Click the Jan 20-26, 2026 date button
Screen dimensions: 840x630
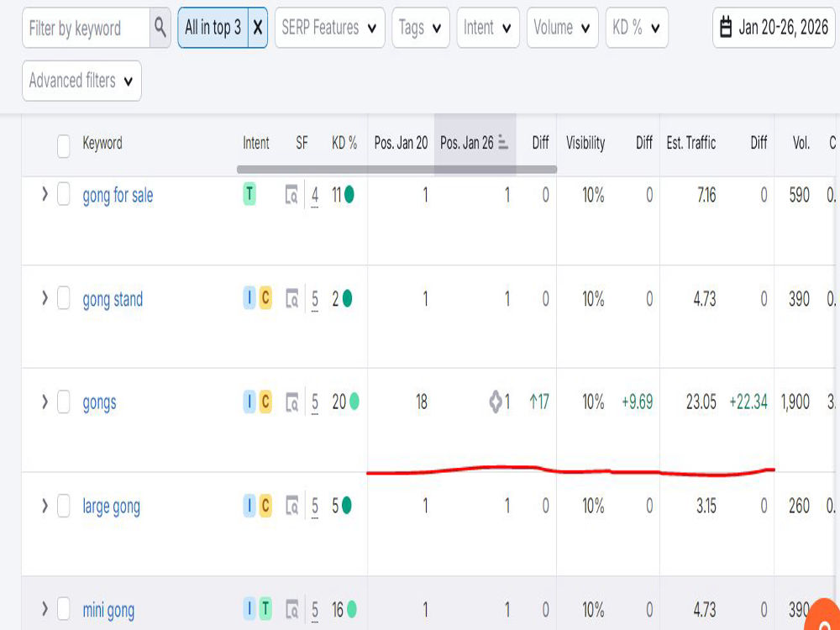tap(774, 28)
